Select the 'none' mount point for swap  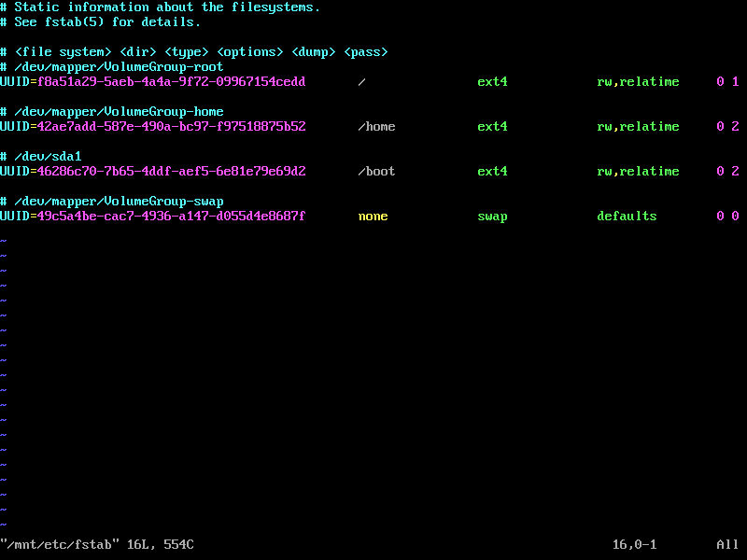click(373, 217)
